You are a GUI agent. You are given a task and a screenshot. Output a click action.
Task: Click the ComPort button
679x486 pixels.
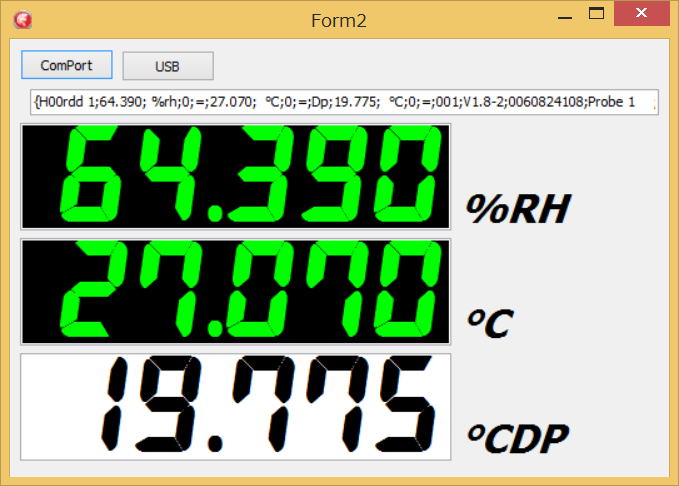click(67, 65)
